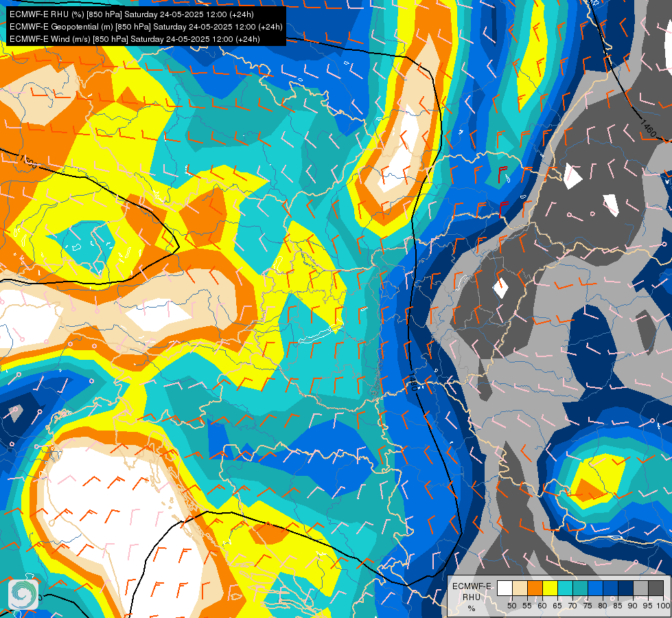Screen dimensions: 672x618
Task: Click the legend value 60
Action: (542, 606)
